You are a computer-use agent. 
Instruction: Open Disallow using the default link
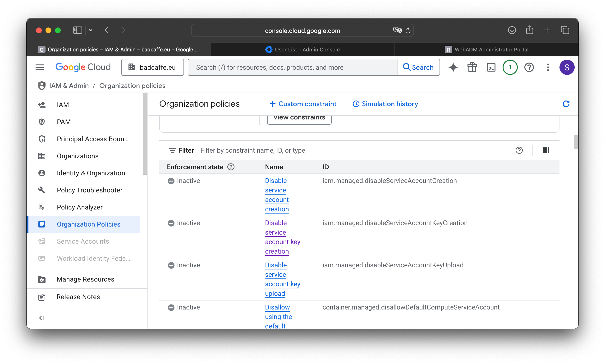coord(278,316)
